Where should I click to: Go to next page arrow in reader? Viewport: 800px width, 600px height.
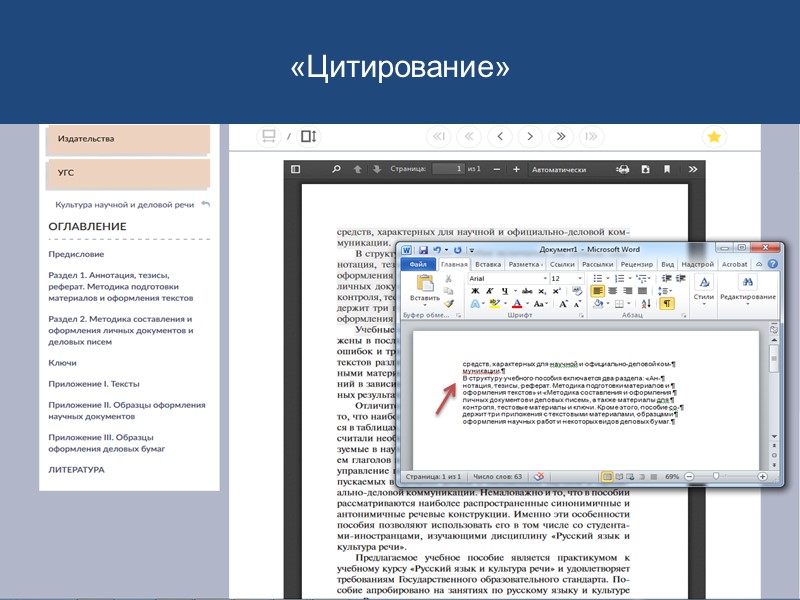[x=530, y=136]
